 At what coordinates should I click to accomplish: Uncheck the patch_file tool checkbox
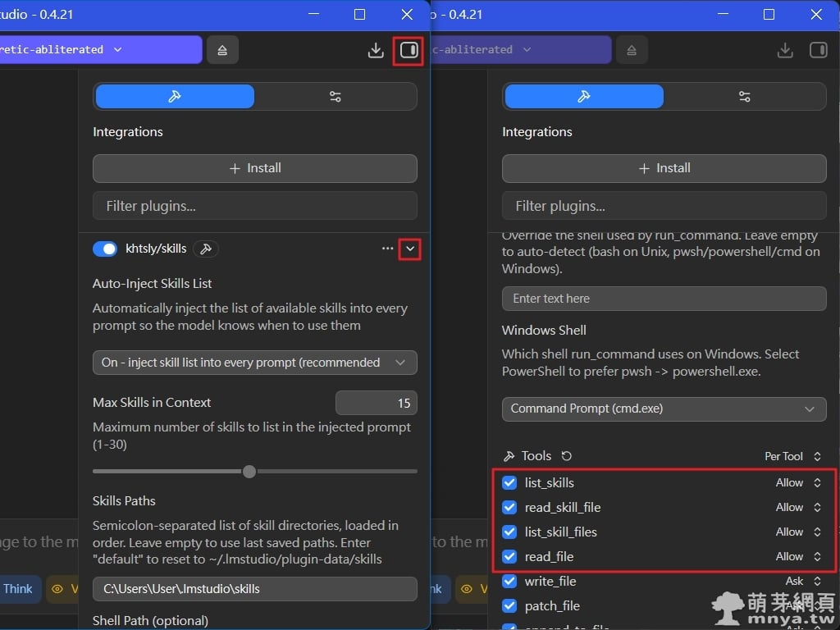tap(509, 606)
